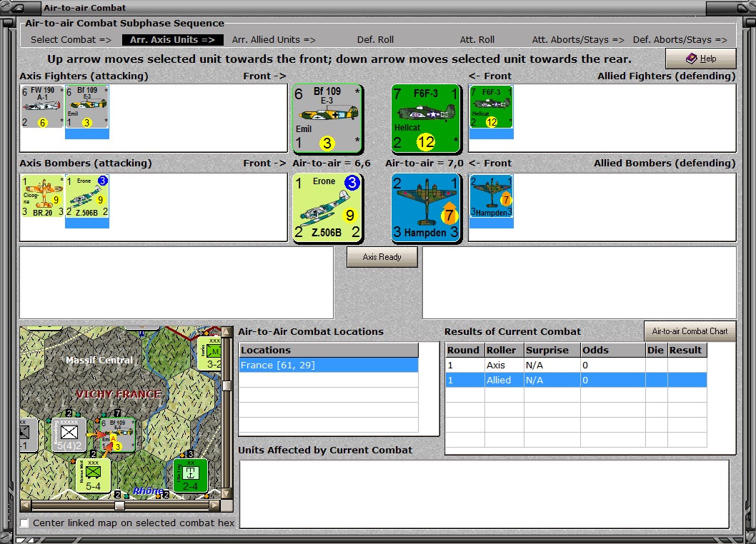Click the large Bf 109 E-3 Emil front counter

pos(327,119)
